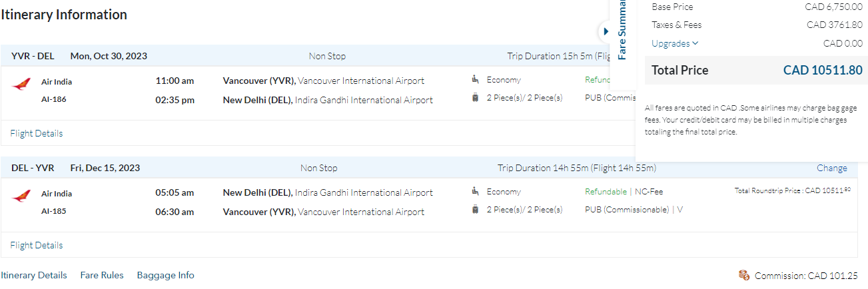Open Flight Details for the YVR-DEL flight
The height and width of the screenshot is (289, 868).
point(37,133)
